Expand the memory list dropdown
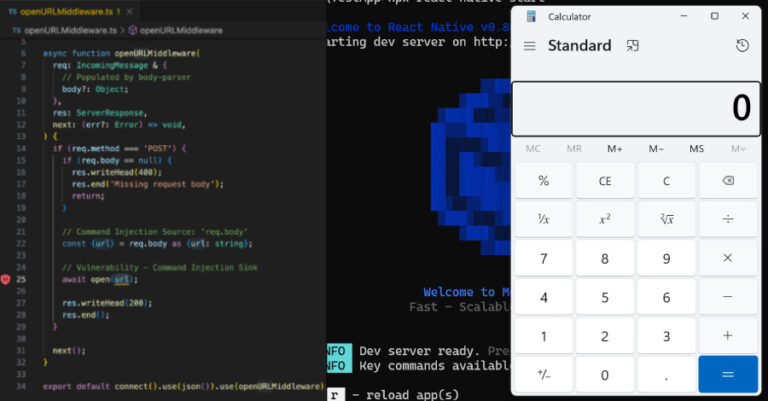This screenshot has height=401, width=768. click(x=738, y=149)
